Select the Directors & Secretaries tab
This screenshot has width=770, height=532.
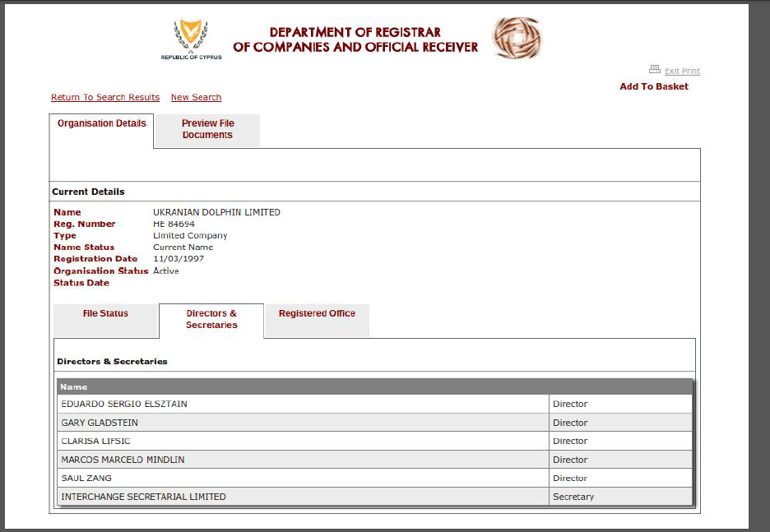click(x=211, y=319)
